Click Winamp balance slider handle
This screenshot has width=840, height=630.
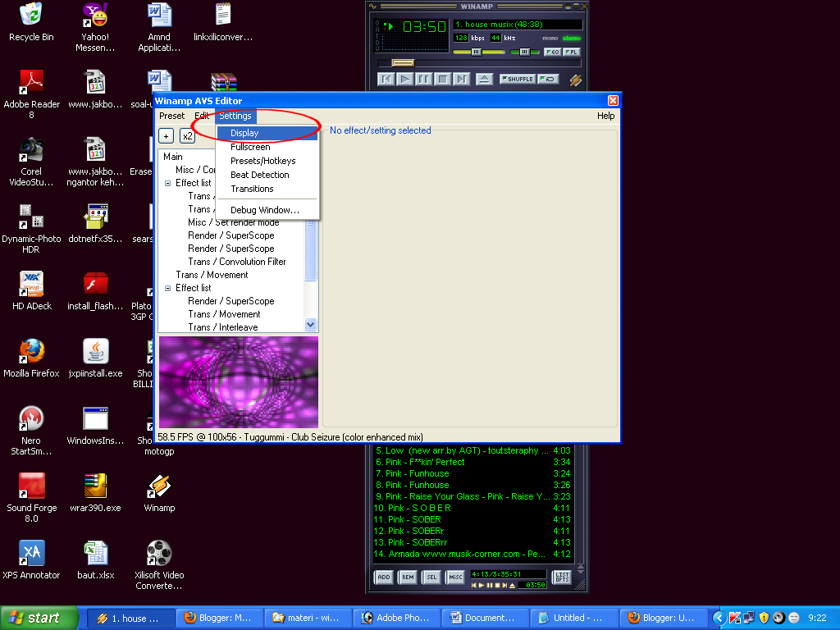point(525,52)
